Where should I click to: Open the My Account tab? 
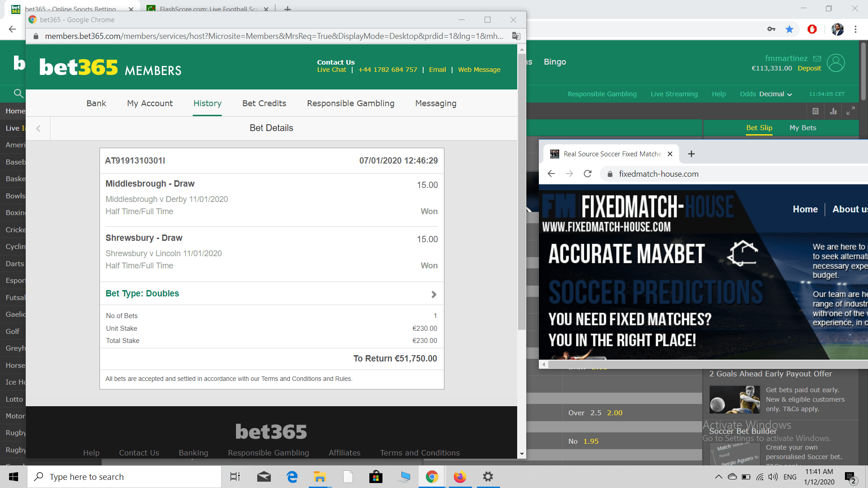click(x=150, y=103)
